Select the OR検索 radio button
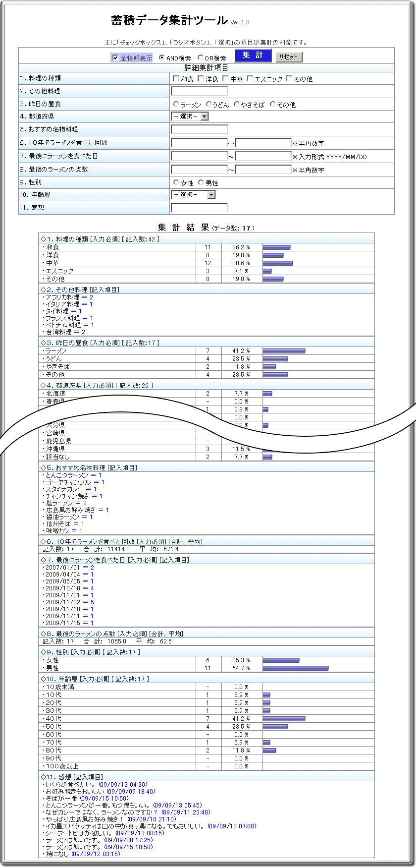 pyautogui.click(x=200, y=58)
